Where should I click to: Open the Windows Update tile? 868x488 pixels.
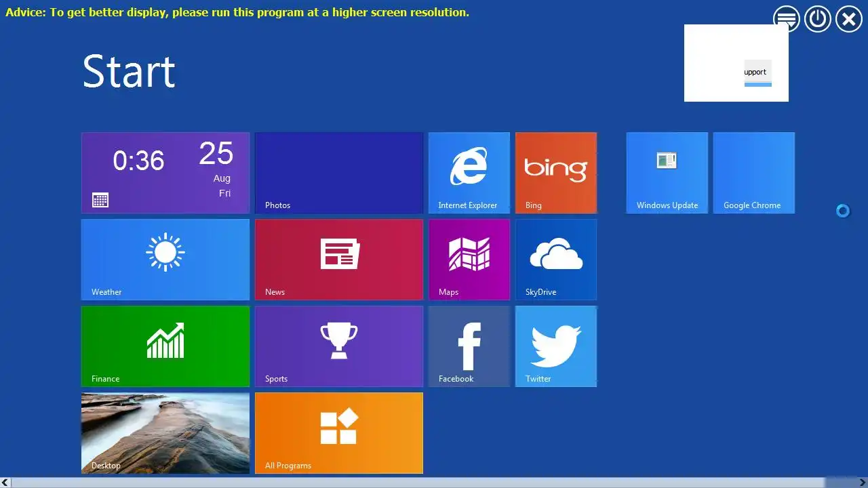pos(667,173)
